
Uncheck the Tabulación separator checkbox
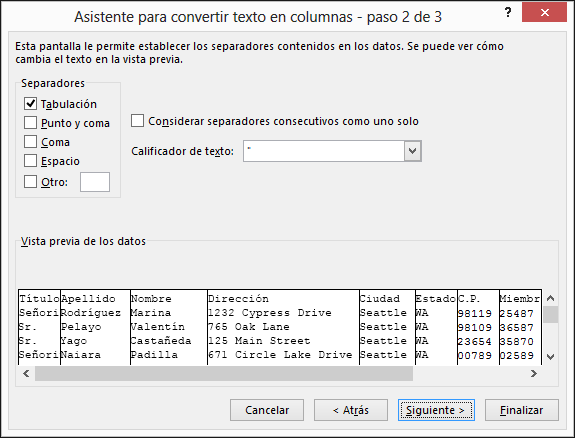point(30,104)
